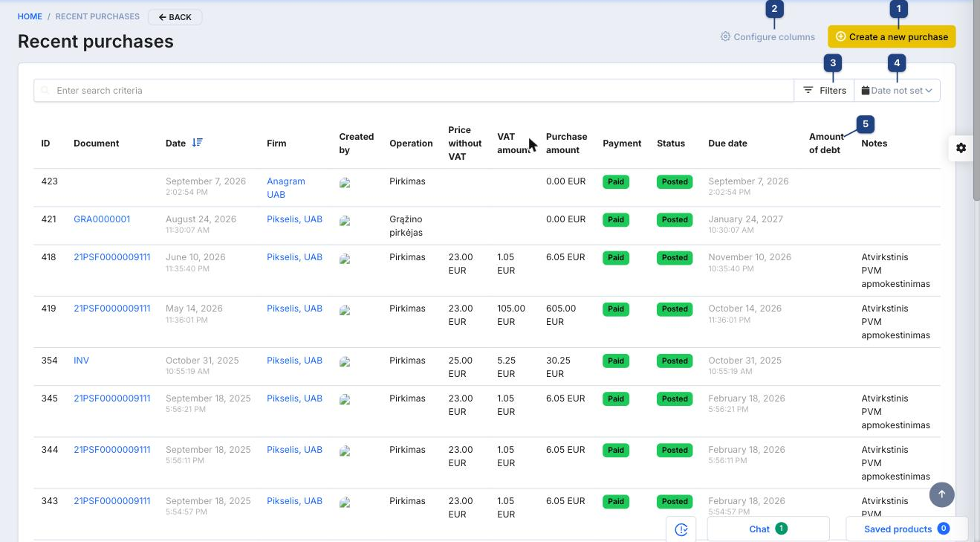Open Configure columns settings

click(x=768, y=36)
